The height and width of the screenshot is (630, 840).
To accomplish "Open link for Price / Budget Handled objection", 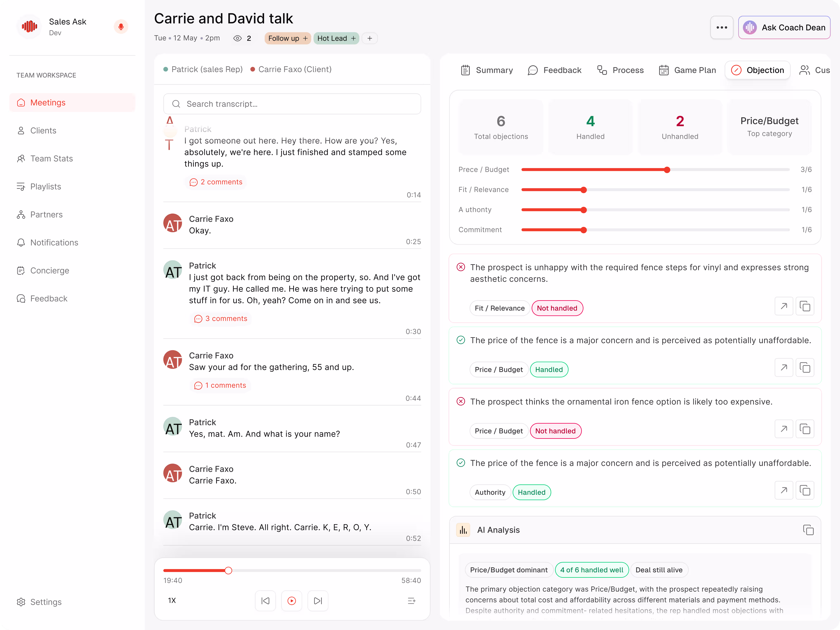I will click(784, 368).
